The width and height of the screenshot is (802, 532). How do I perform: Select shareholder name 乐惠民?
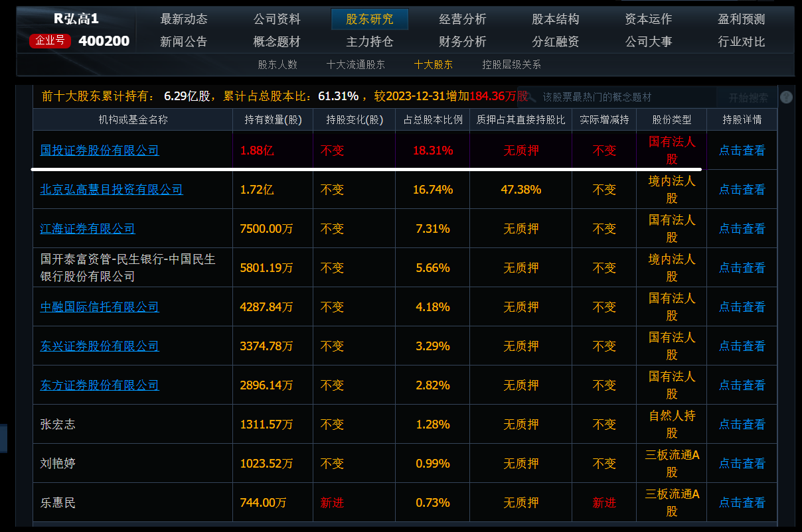(x=58, y=503)
